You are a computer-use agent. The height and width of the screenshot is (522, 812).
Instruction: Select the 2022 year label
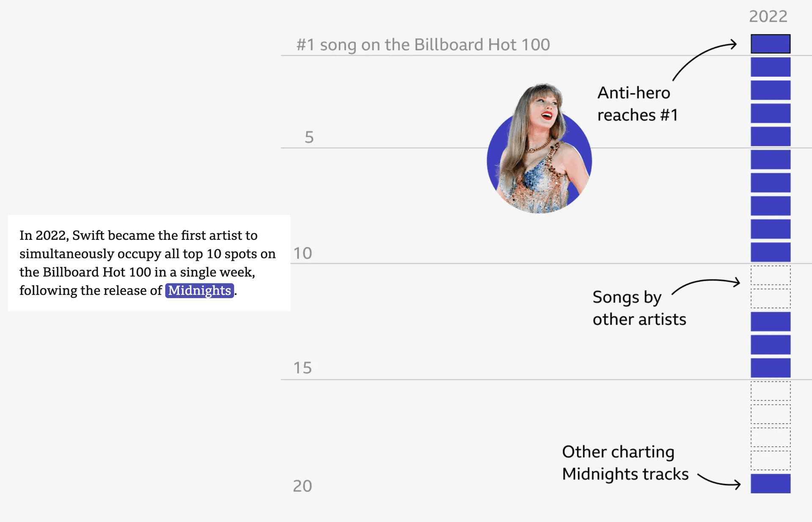768,16
